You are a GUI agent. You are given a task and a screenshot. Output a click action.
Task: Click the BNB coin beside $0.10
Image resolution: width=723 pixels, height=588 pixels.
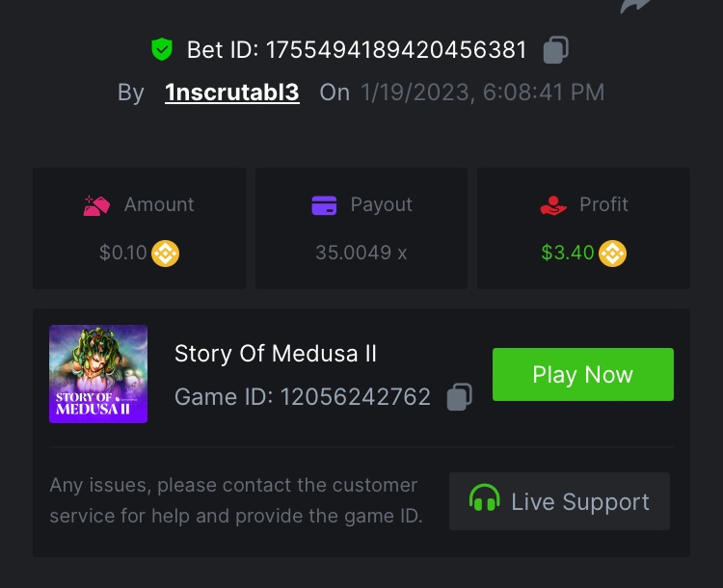click(x=166, y=254)
